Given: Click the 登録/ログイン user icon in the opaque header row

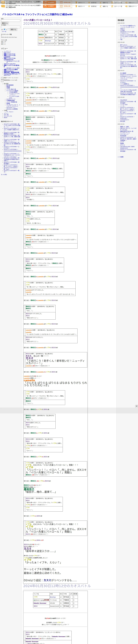Looking at the screenshot, I should [126, 6].
